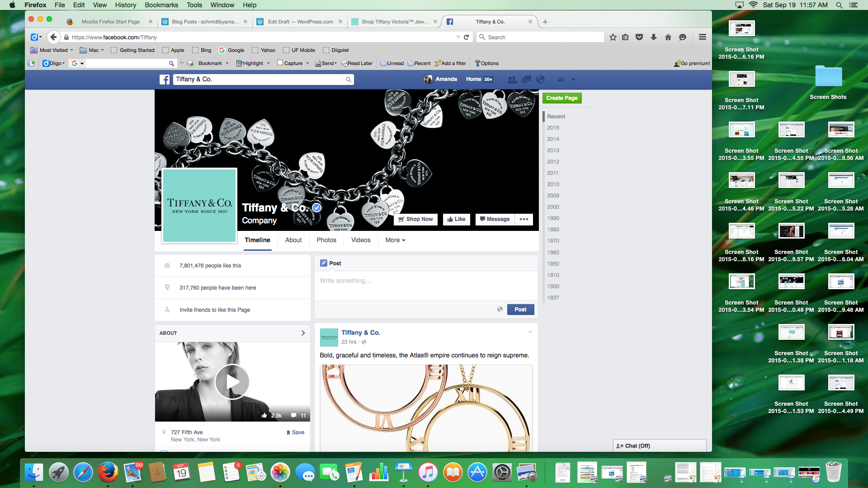Click Firefox downloads arrow icon
Viewport: 868px width, 488px height.
point(654,37)
